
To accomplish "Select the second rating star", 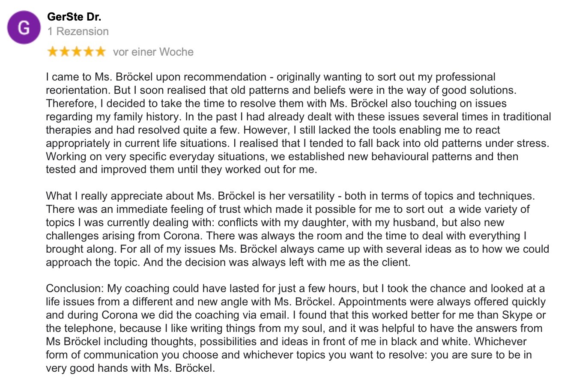I will pyautogui.click(x=65, y=52).
